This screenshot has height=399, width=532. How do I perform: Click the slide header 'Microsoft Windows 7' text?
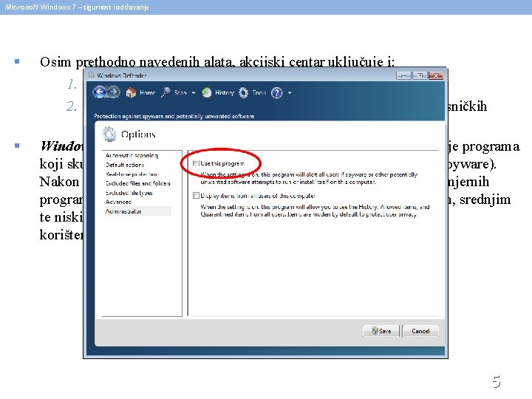pos(41,7)
